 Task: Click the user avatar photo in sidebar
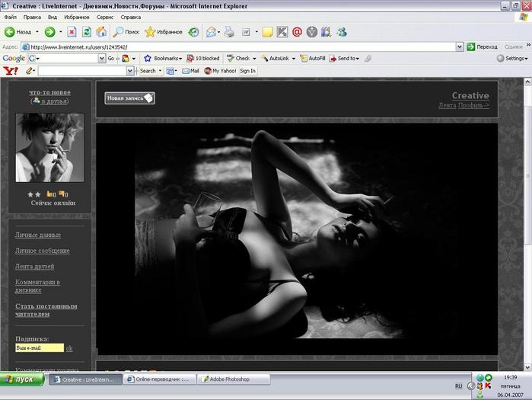[x=50, y=147]
